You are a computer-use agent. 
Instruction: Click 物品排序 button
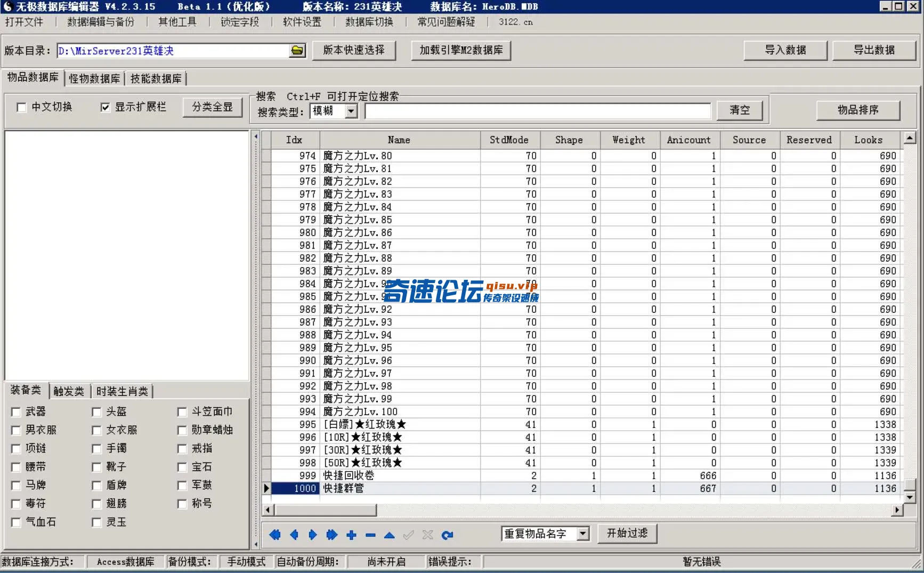858,110
